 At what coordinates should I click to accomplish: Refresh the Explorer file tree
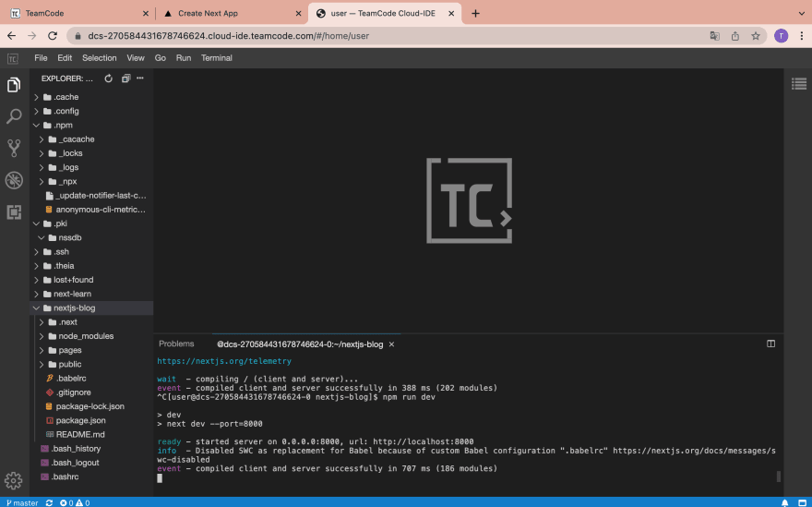pos(108,78)
